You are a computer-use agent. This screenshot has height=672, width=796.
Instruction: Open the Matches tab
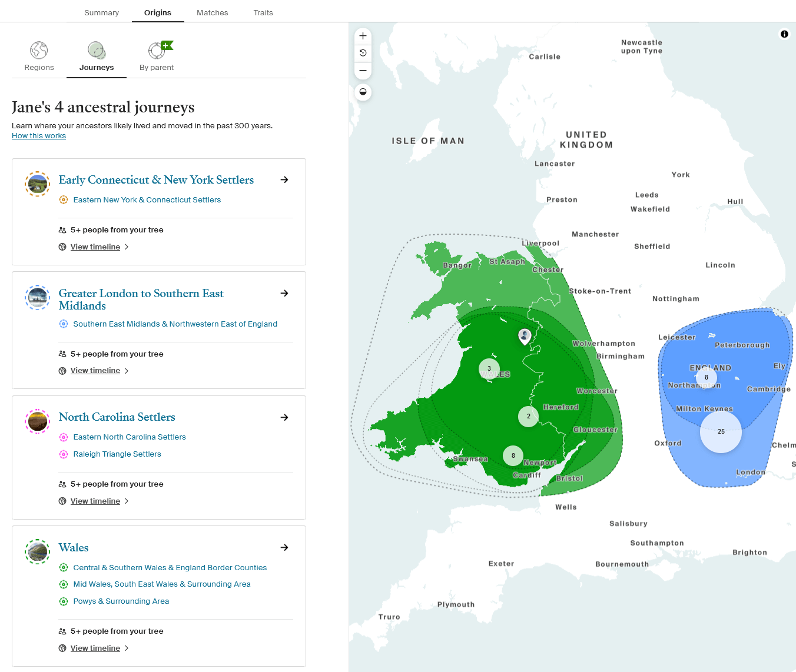[212, 12]
